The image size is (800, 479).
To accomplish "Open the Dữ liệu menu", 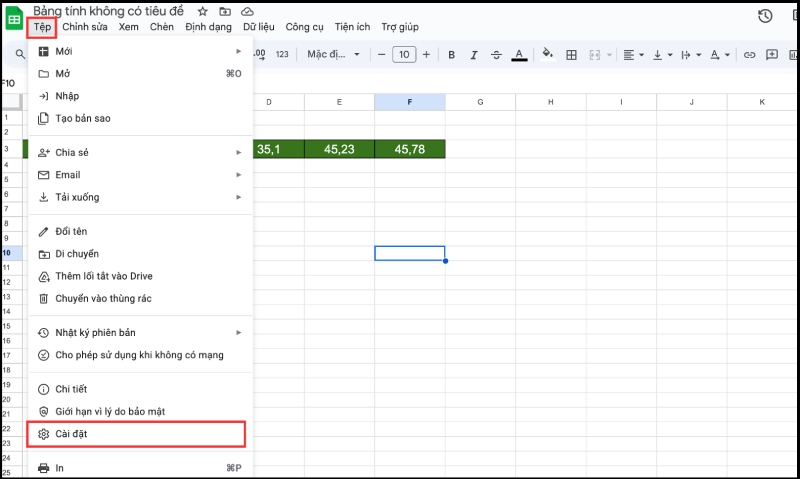I will 259,27.
